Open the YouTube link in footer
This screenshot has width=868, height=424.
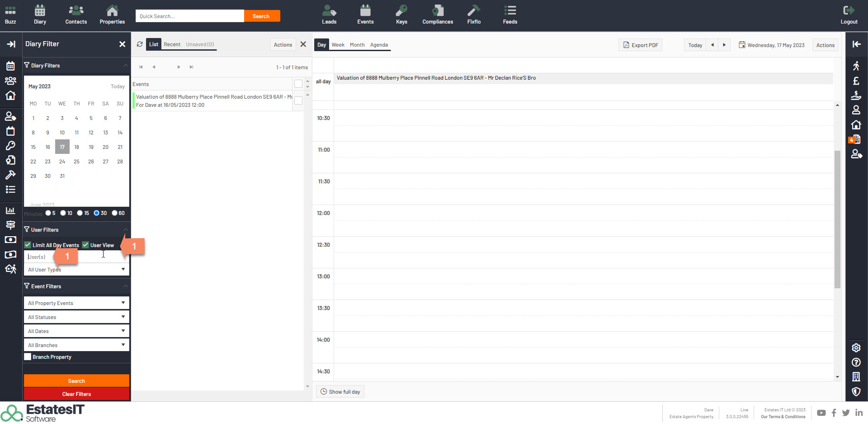coord(821,413)
